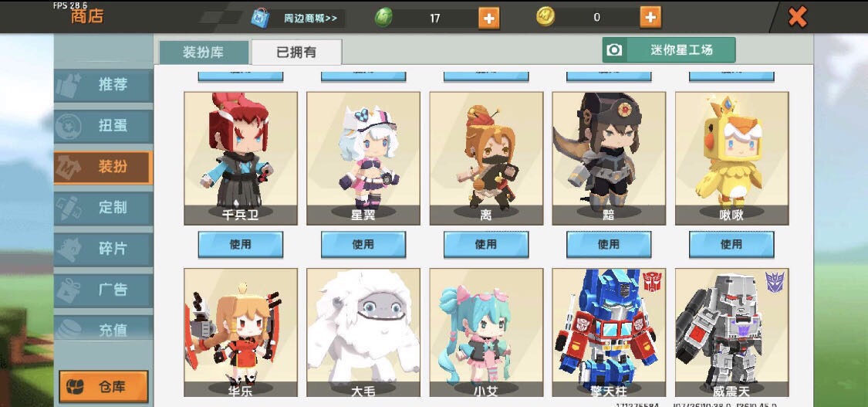This screenshot has height=407, width=868.
Task: Add gold mini coins with plus icon
Action: pyautogui.click(x=650, y=17)
